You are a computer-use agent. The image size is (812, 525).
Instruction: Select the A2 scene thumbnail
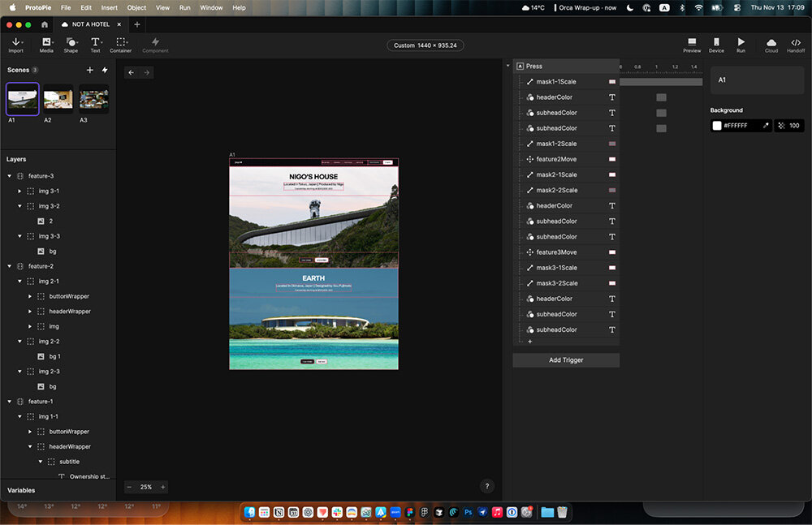tap(58, 99)
